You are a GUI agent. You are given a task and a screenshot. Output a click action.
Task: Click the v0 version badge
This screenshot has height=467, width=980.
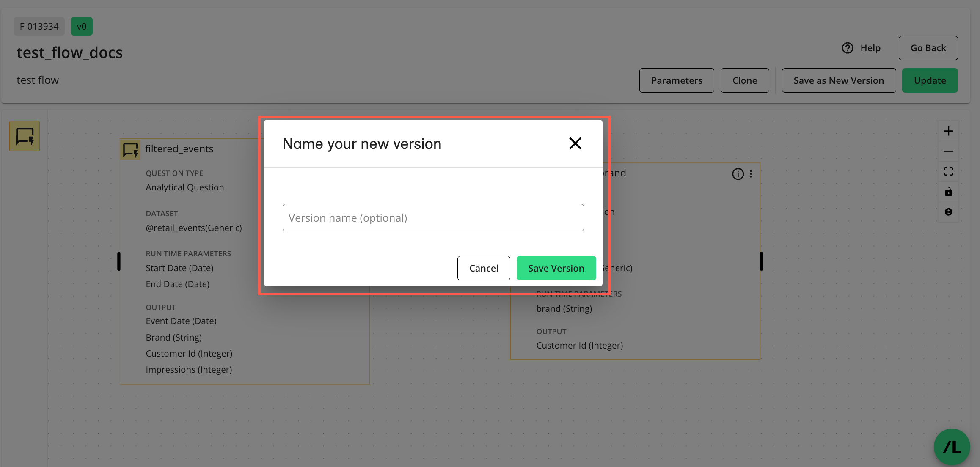click(x=81, y=26)
